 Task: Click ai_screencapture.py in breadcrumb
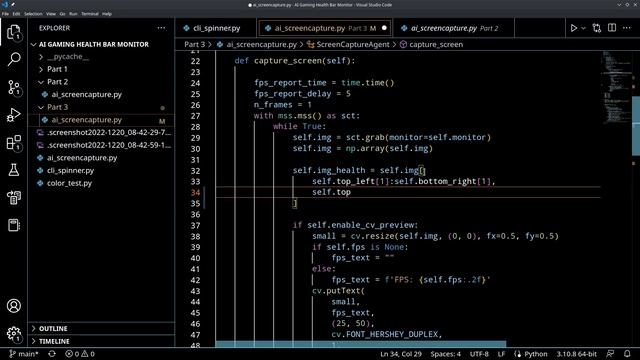[x=262, y=44]
